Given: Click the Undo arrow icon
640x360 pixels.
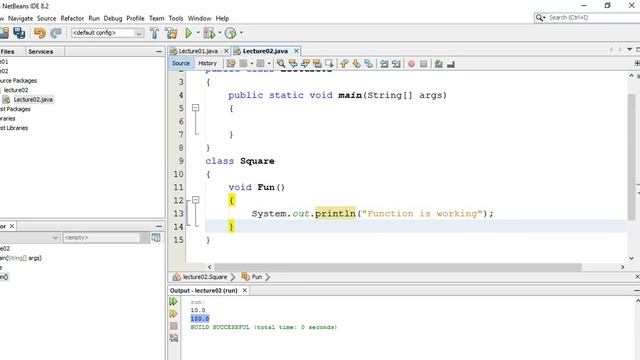Looking at the screenshot, I should point(40,33).
